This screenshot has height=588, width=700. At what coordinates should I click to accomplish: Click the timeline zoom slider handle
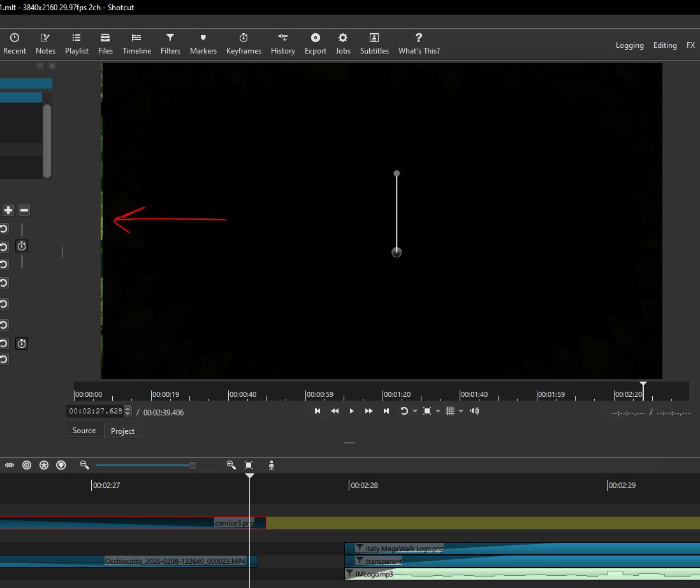(x=193, y=466)
